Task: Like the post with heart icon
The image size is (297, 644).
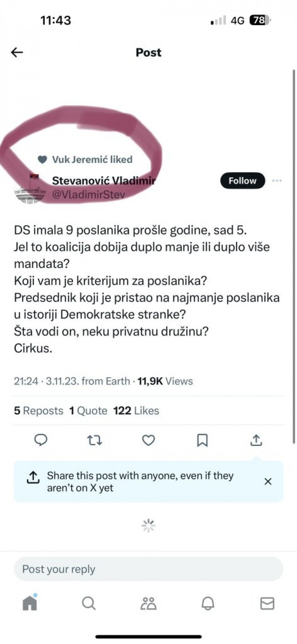Action: pyautogui.click(x=148, y=440)
